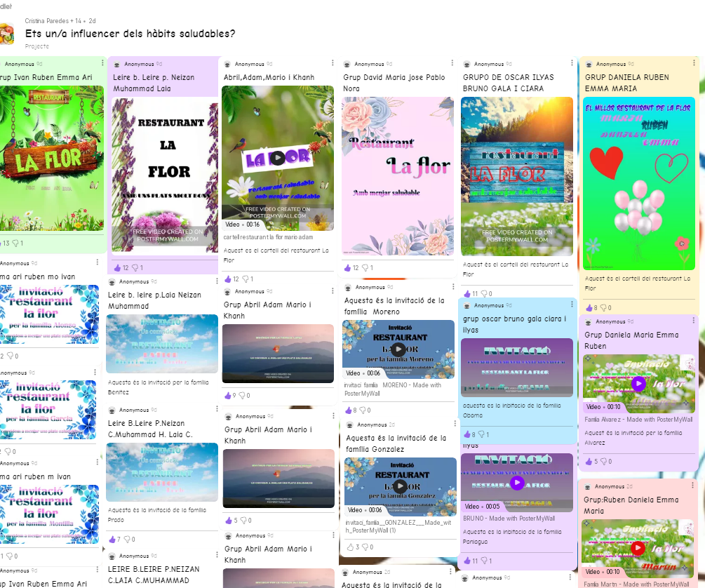705x588 pixels.
Task: Click thumbs up on the Familia Alvarez video post
Action: tap(589, 462)
